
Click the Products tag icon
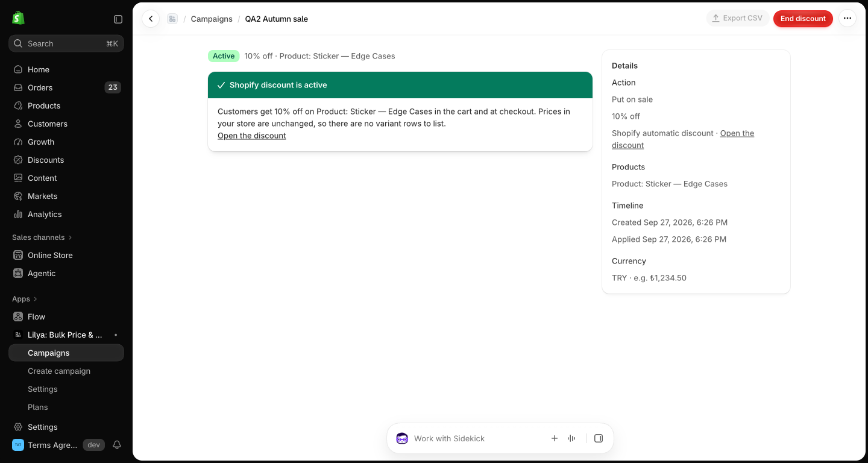tap(18, 106)
